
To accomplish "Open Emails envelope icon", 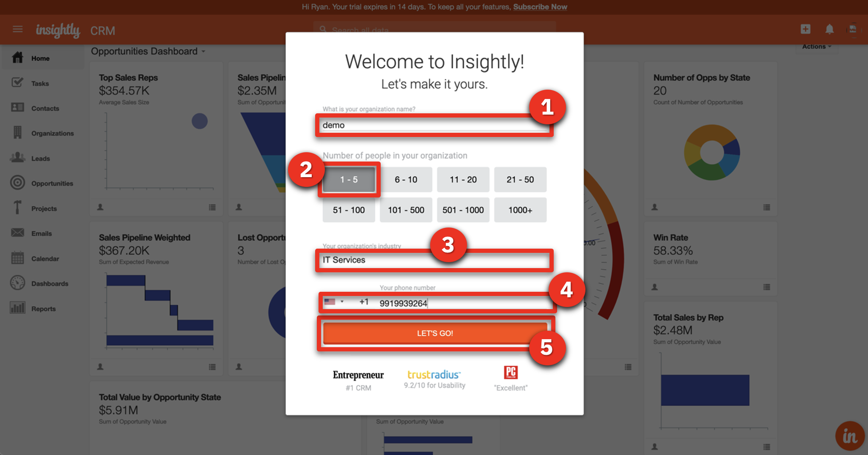I will tap(17, 233).
